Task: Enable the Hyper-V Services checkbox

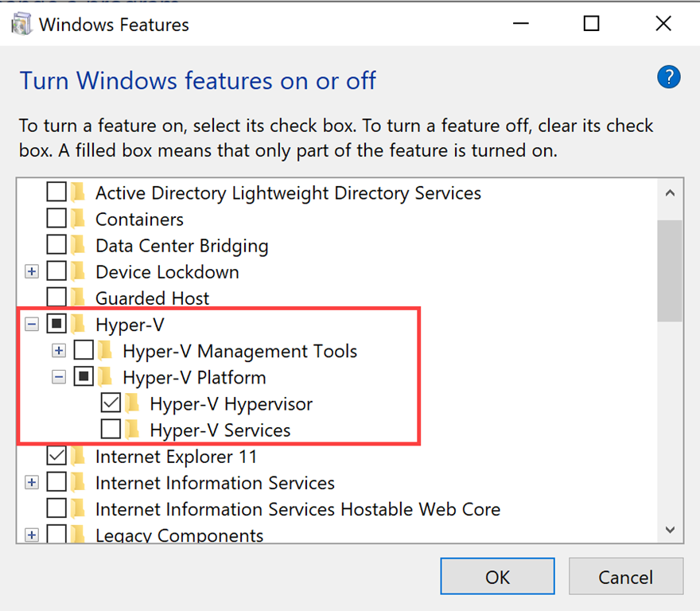Action: (111, 430)
